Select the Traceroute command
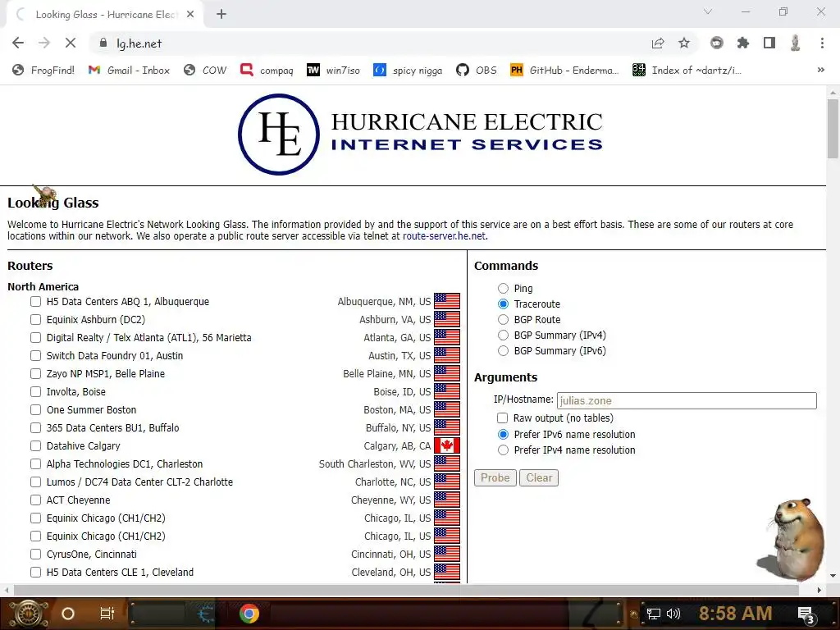 pos(503,304)
